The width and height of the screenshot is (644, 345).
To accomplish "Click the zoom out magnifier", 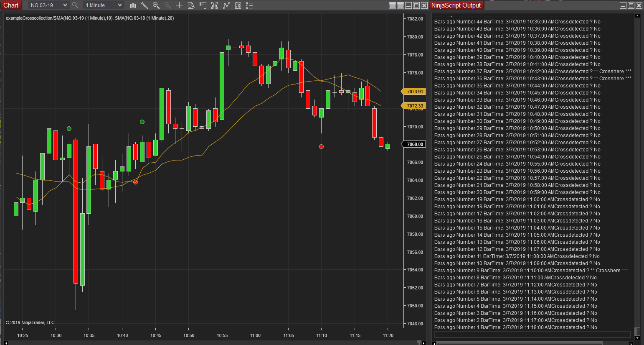I will [168, 5].
